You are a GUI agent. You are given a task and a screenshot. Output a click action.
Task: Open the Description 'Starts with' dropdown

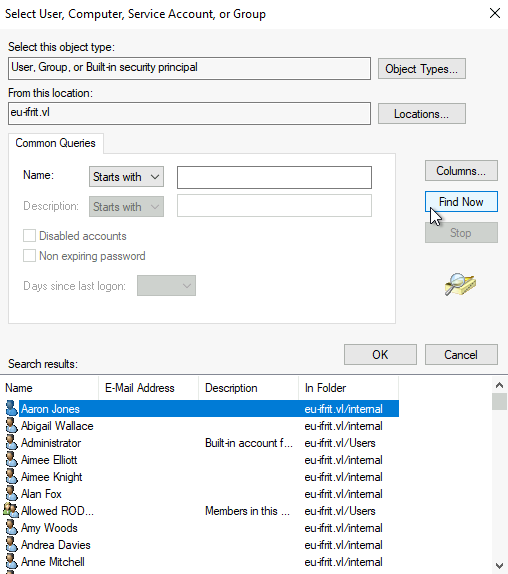pyautogui.click(x=126, y=206)
